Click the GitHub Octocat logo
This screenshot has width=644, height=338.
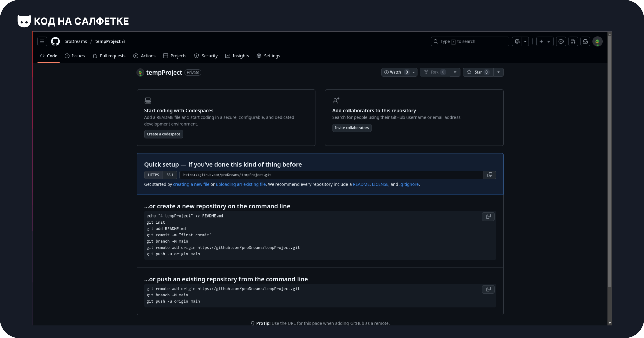55,41
